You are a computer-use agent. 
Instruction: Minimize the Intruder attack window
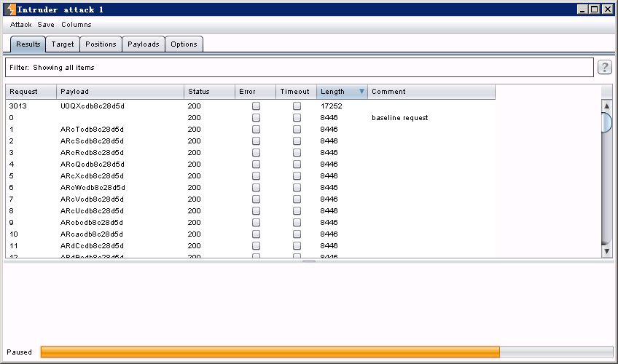coord(583,9)
